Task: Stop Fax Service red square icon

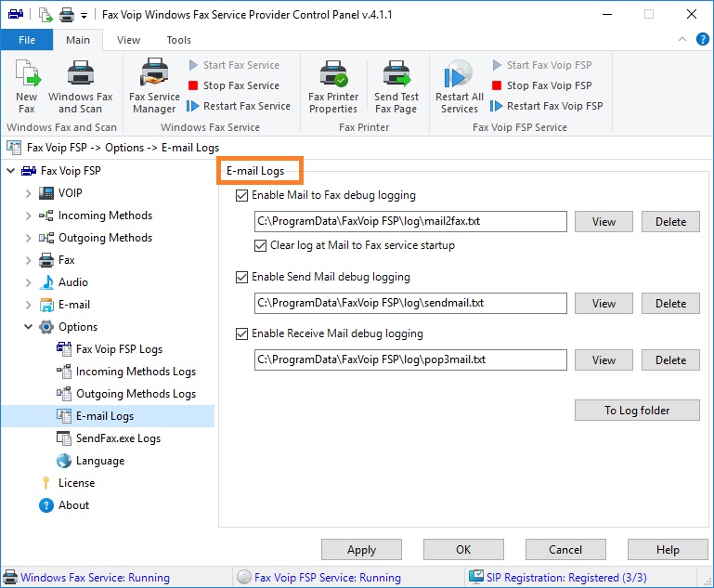Action: click(193, 85)
